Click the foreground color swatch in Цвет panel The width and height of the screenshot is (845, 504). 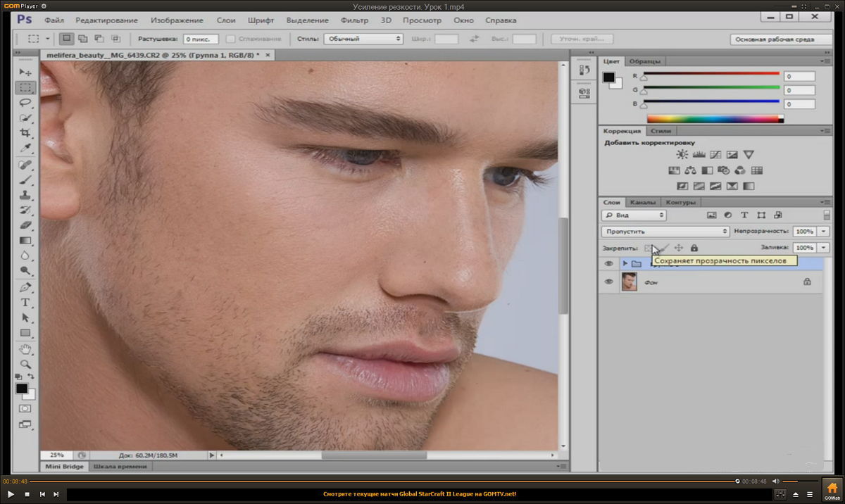608,78
